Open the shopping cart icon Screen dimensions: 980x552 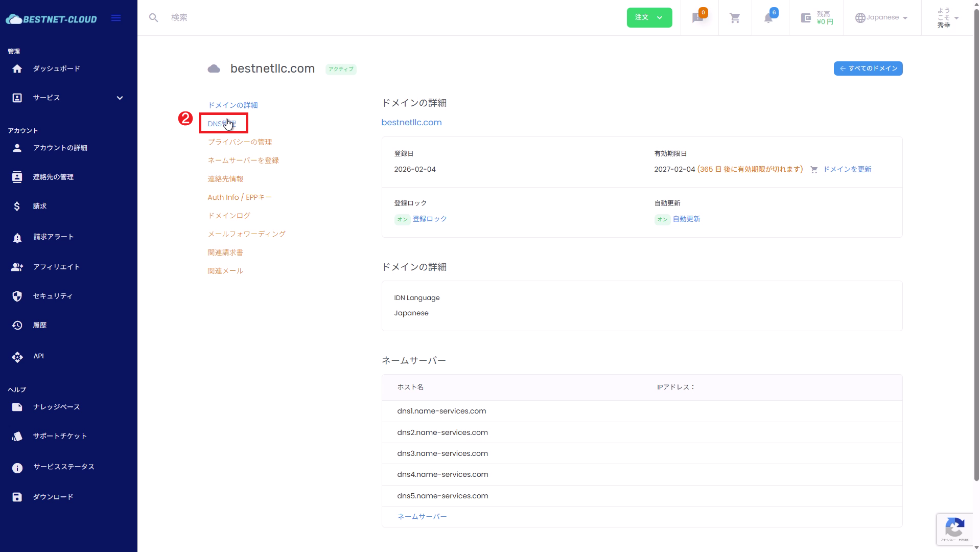pos(735,18)
